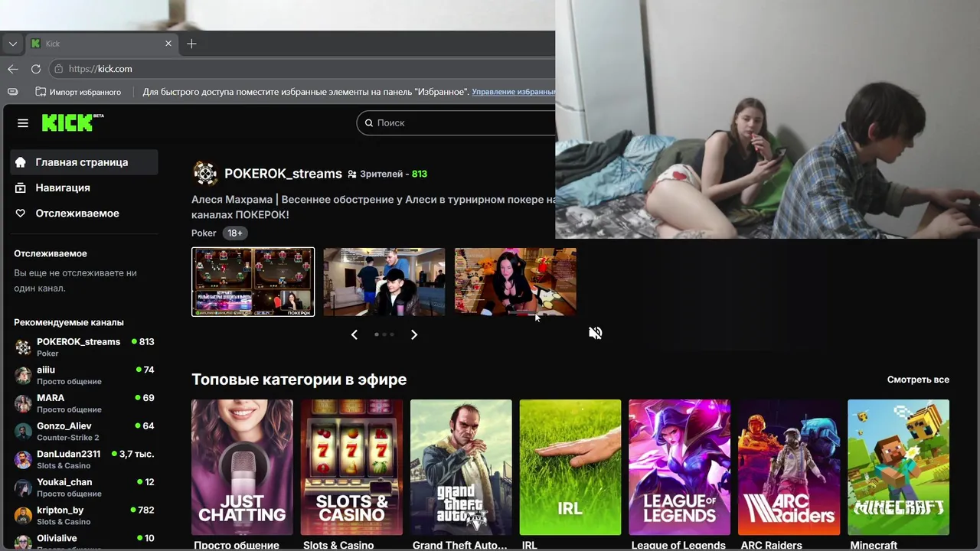This screenshot has width=980, height=551.
Task: Close the Kick browser tab
Action: [168, 44]
